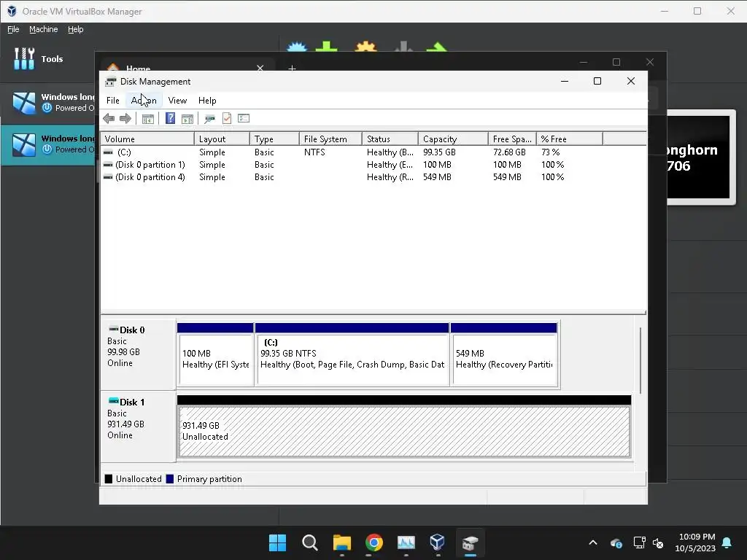This screenshot has height=560, width=747.
Task: Add new tab in background window
Action: tap(292, 68)
